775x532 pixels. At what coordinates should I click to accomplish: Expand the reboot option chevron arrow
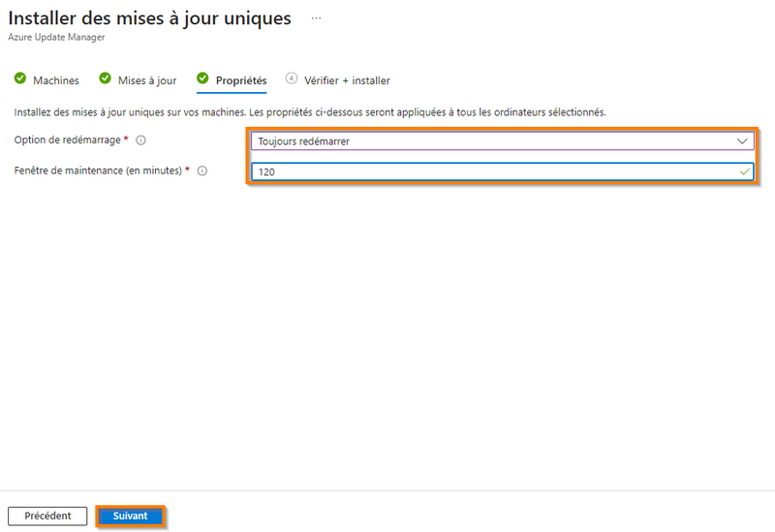(742, 141)
